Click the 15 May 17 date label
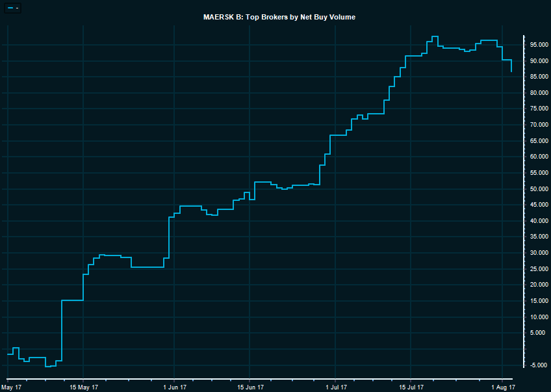The height and width of the screenshot is (392, 551). (84, 387)
